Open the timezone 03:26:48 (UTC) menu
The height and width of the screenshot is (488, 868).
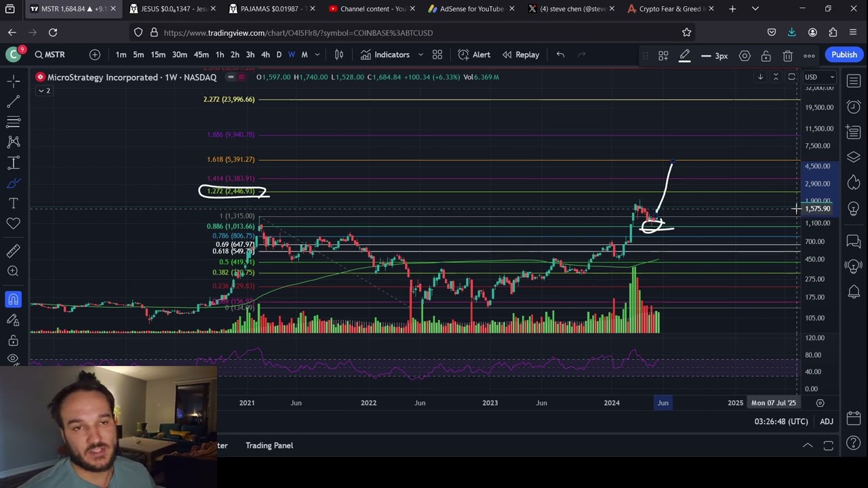point(781,422)
